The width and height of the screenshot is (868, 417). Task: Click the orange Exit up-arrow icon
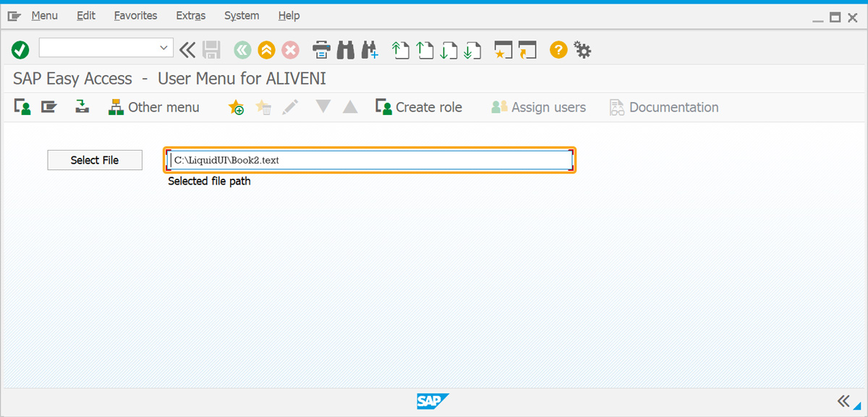tap(266, 49)
